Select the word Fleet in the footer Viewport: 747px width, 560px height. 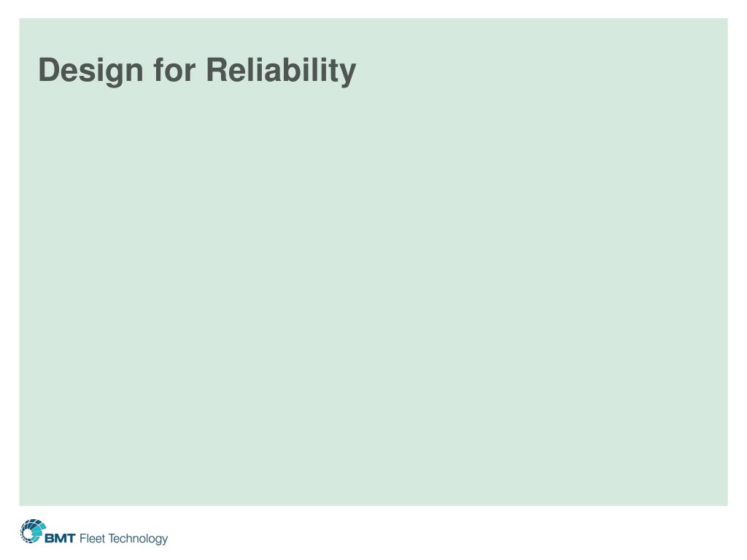(92, 538)
